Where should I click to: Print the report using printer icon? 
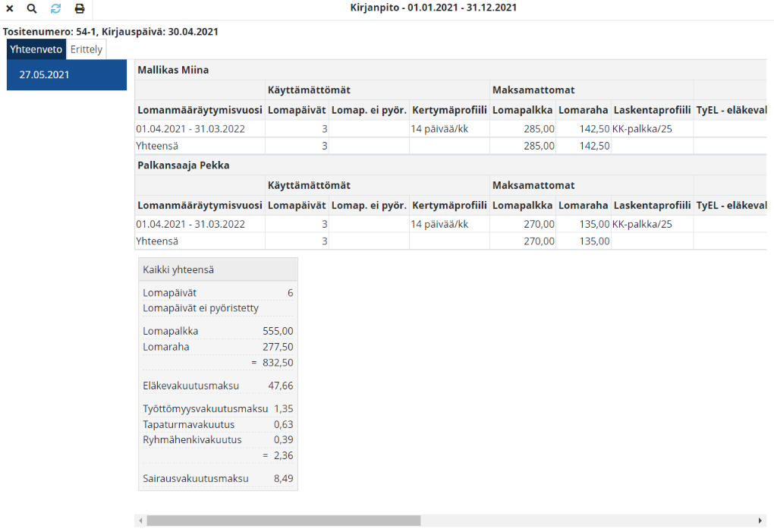point(79,9)
